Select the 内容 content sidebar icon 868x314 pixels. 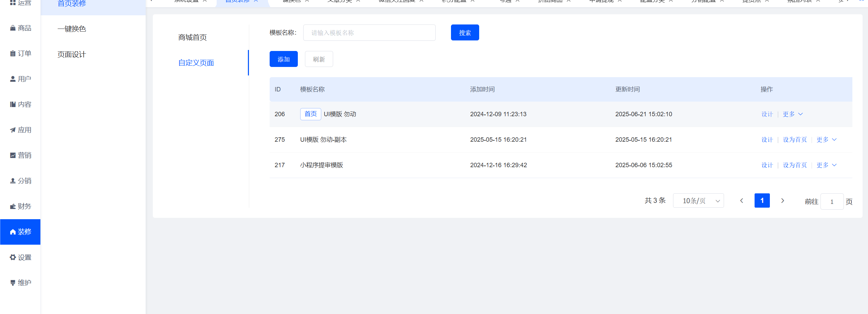[x=13, y=105]
